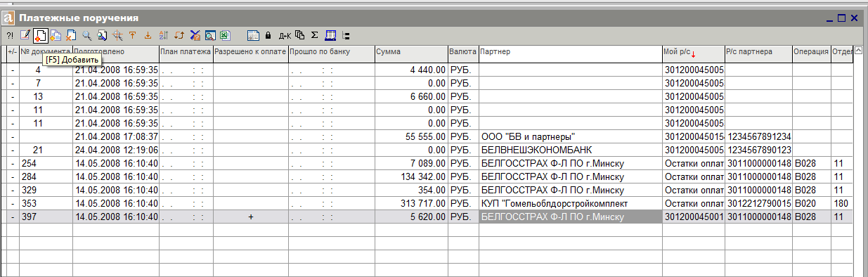Click document number 284 cell
Viewport: 868px width, 277px height.
[46, 176]
